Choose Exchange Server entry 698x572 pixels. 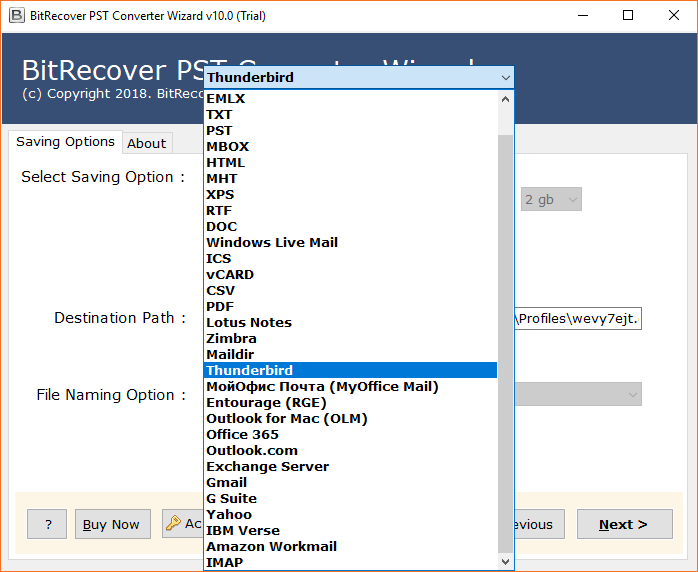pyautogui.click(x=350, y=467)
